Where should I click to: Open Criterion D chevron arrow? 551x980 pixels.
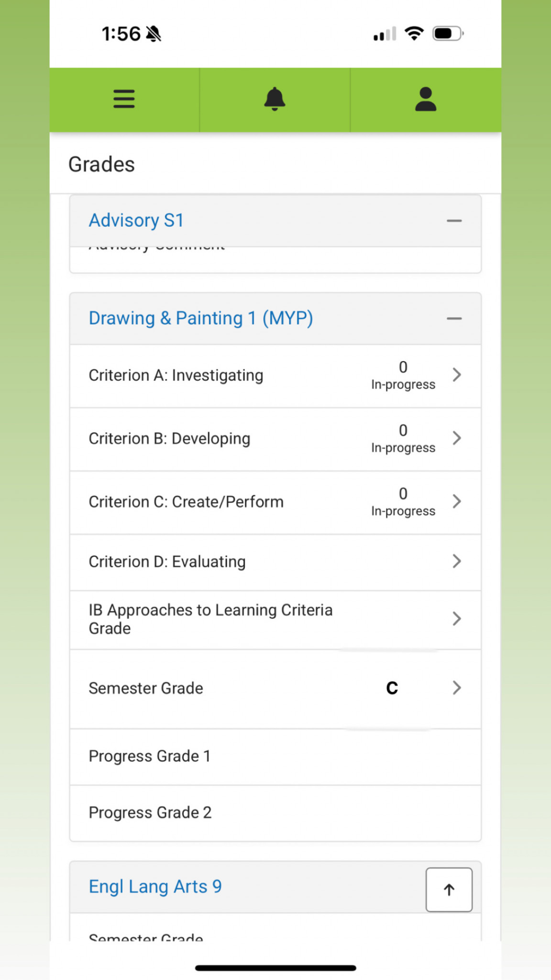coord(457,561)
